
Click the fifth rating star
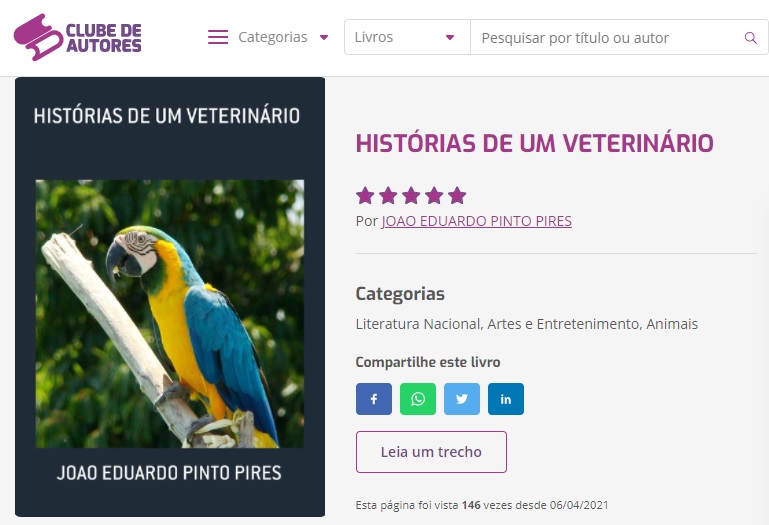tap(457, 195)
